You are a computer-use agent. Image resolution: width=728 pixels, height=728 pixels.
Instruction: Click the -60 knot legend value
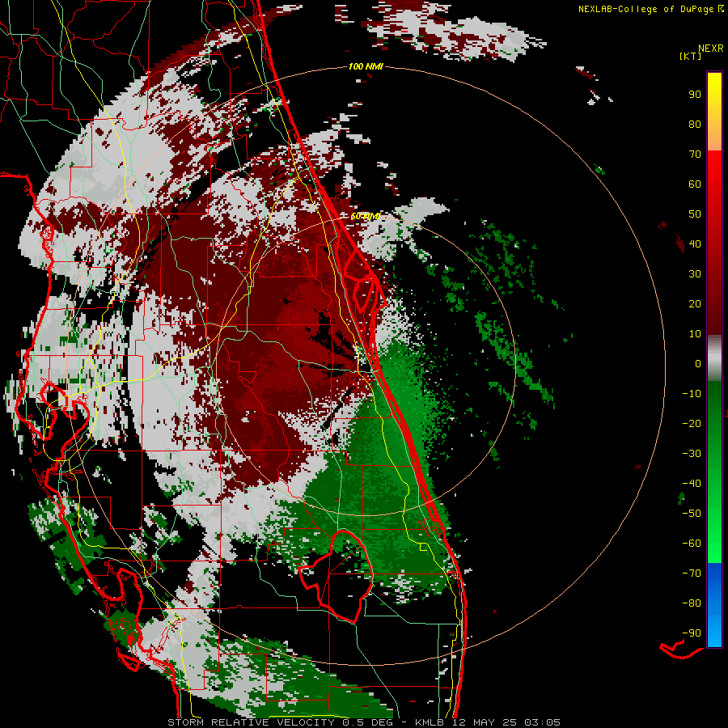[692, 544]
